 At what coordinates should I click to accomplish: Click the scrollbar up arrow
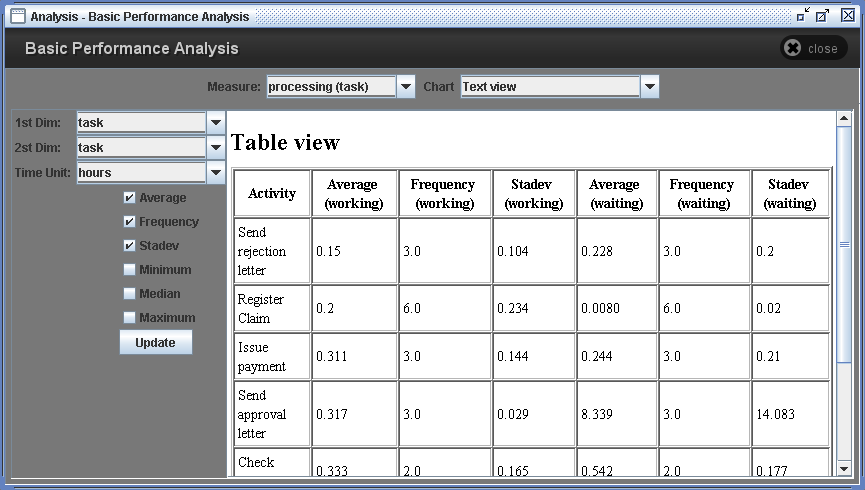tap(844, 119)
